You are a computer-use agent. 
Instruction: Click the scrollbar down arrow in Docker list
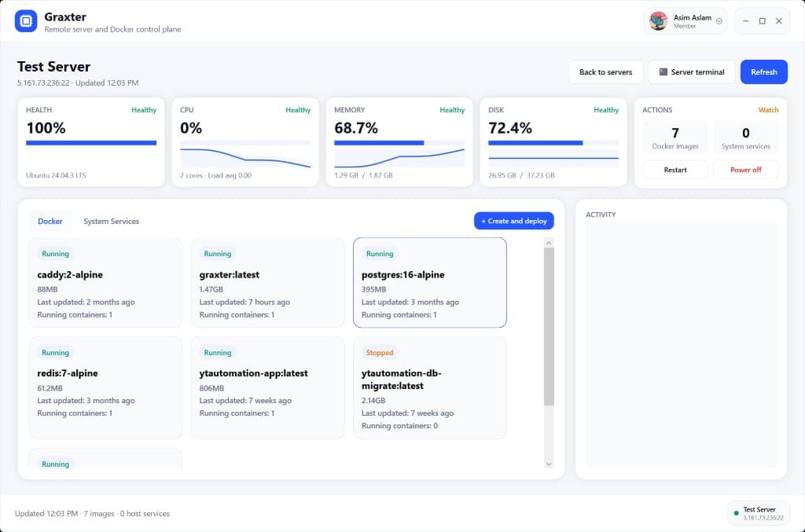[549, 464]
